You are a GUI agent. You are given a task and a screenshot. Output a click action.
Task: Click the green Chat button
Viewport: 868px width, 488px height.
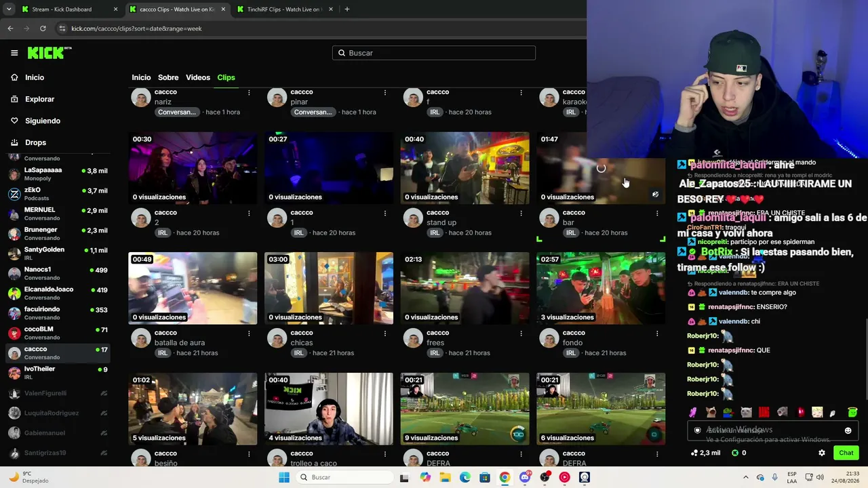click(x=846, y=453)
